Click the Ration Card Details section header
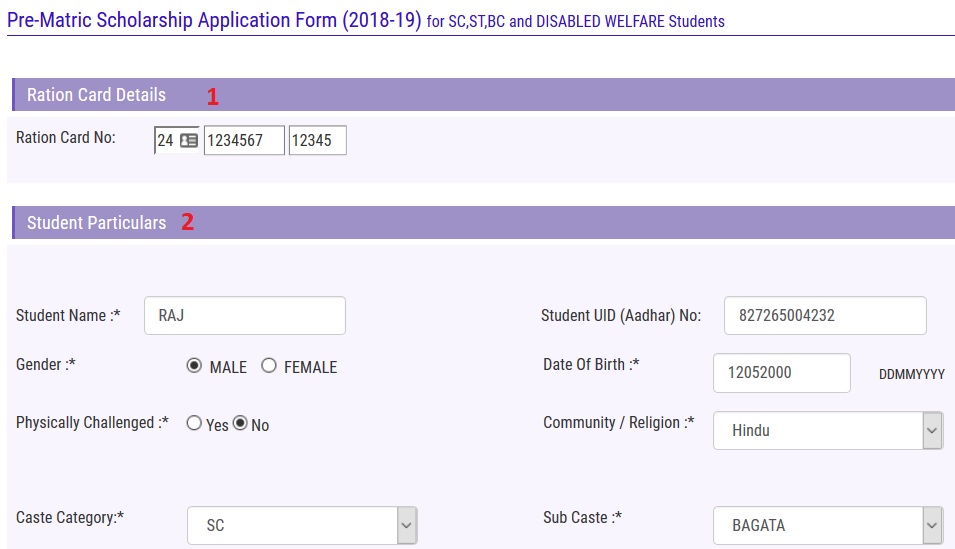955x549 pixels. point(96,95)
